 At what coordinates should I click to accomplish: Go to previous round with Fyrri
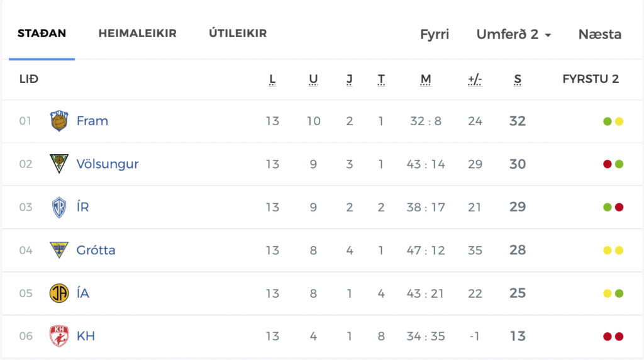point(435,34)
